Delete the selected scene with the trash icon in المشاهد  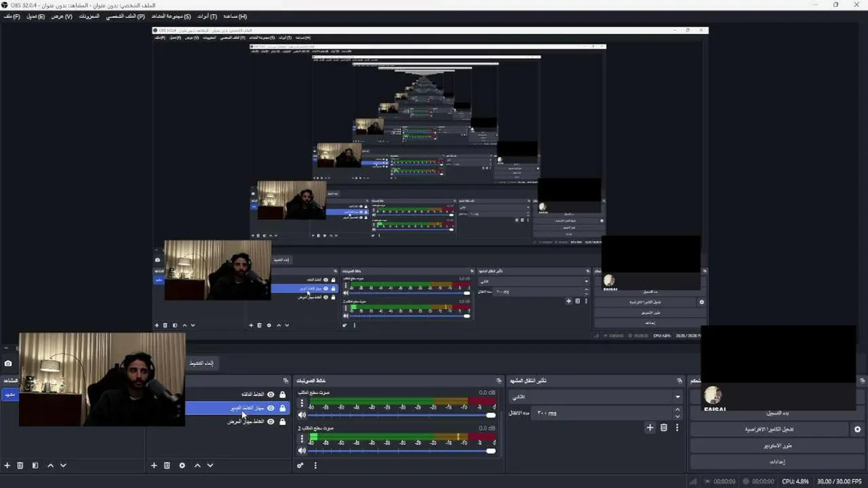(x=20, y=466)
